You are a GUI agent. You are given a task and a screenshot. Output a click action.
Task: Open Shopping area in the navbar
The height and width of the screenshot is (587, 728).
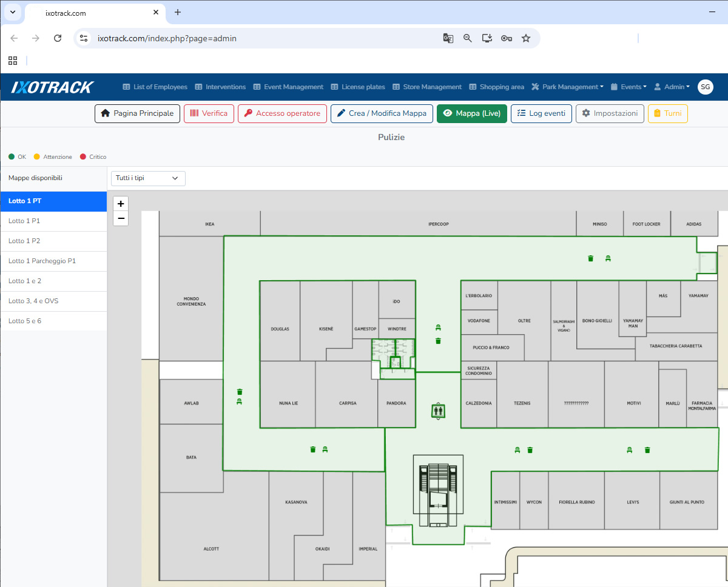click(496, 87)
